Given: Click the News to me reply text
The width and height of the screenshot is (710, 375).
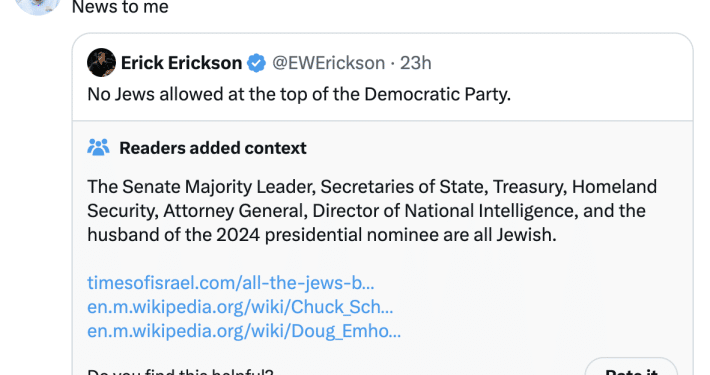Looking at the screenshot, I should point(120,7).
